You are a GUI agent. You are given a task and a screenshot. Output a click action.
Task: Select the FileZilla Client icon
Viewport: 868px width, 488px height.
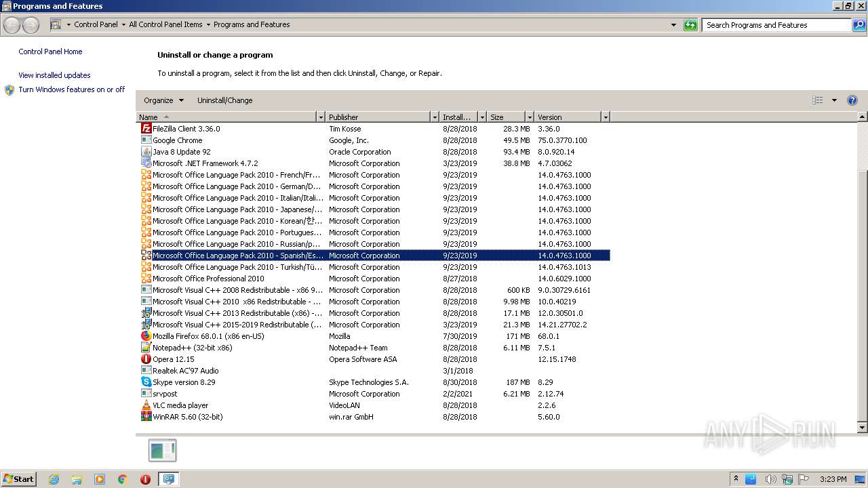146,129
